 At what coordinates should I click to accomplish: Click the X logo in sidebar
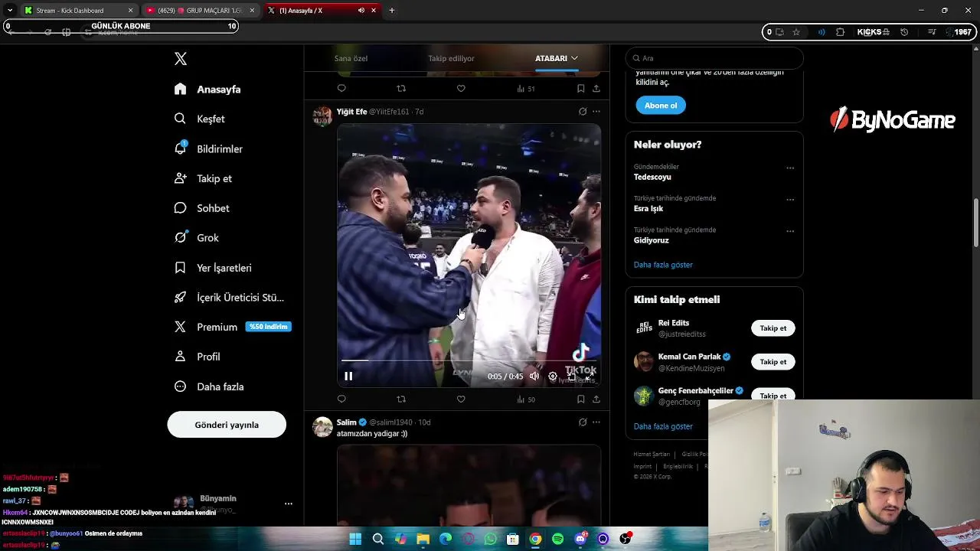pos(181,59)
